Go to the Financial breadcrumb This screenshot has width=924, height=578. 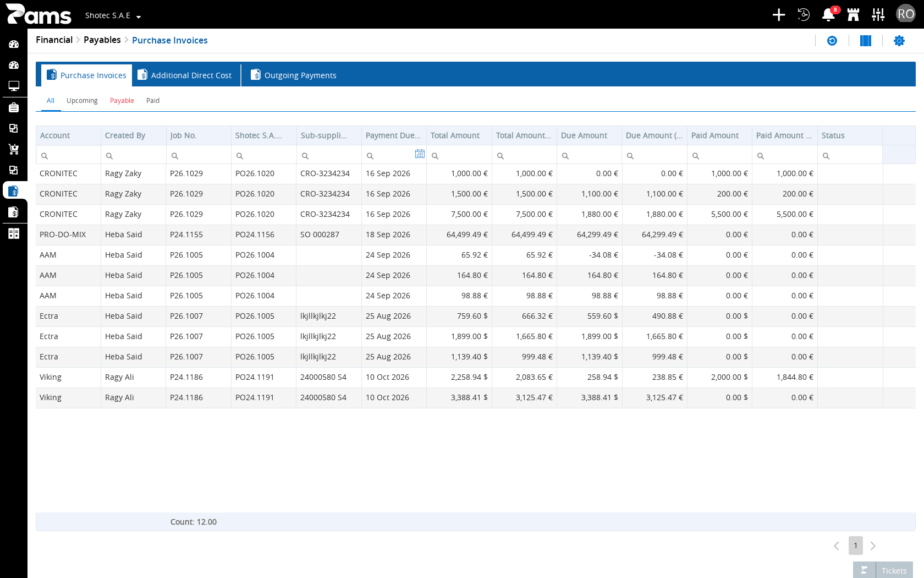[x=54, y=40]
